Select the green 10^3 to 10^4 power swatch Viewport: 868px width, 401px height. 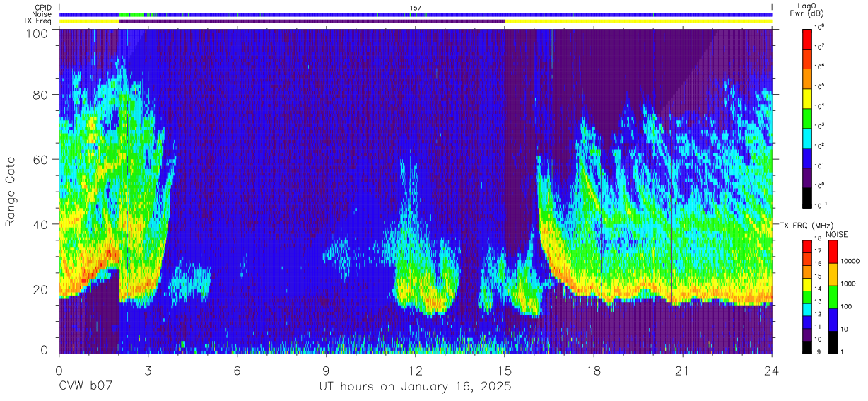pos(808,117)
